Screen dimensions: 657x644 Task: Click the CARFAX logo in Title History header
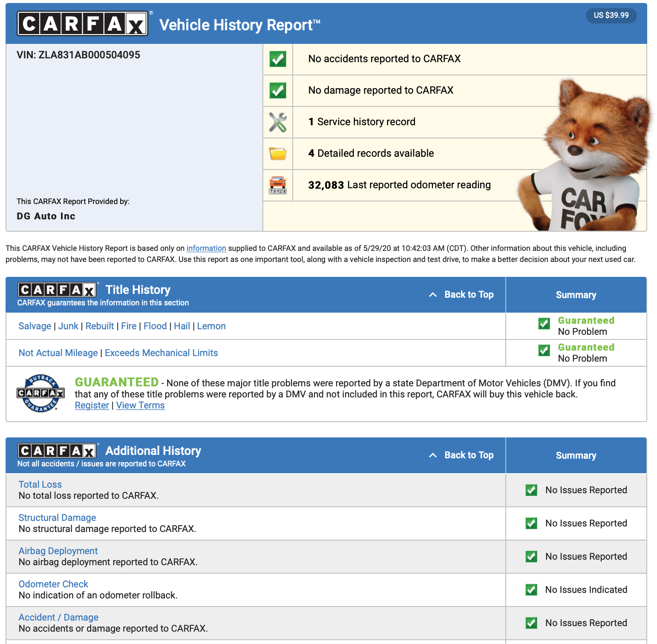pyautogui.click(x=57, y=290)
